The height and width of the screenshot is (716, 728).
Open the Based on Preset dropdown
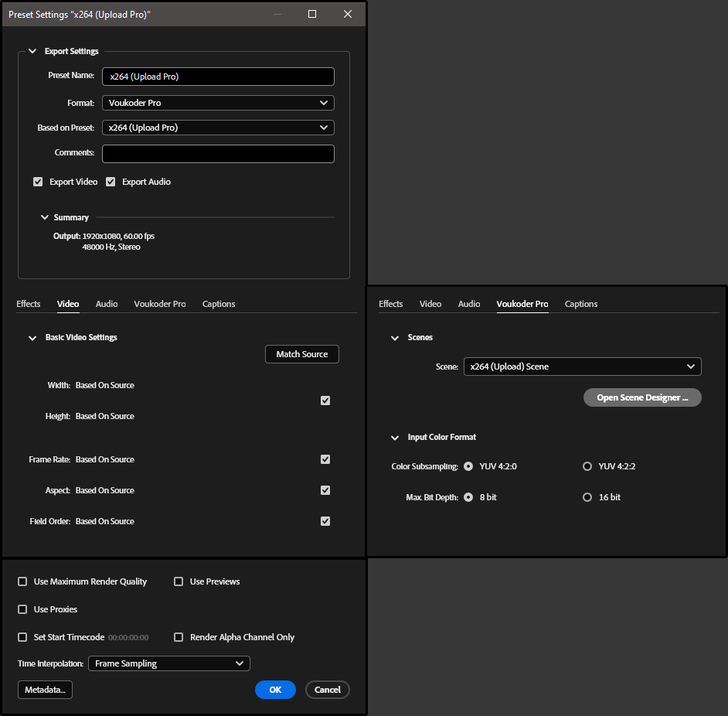click(x=218, y=128)
